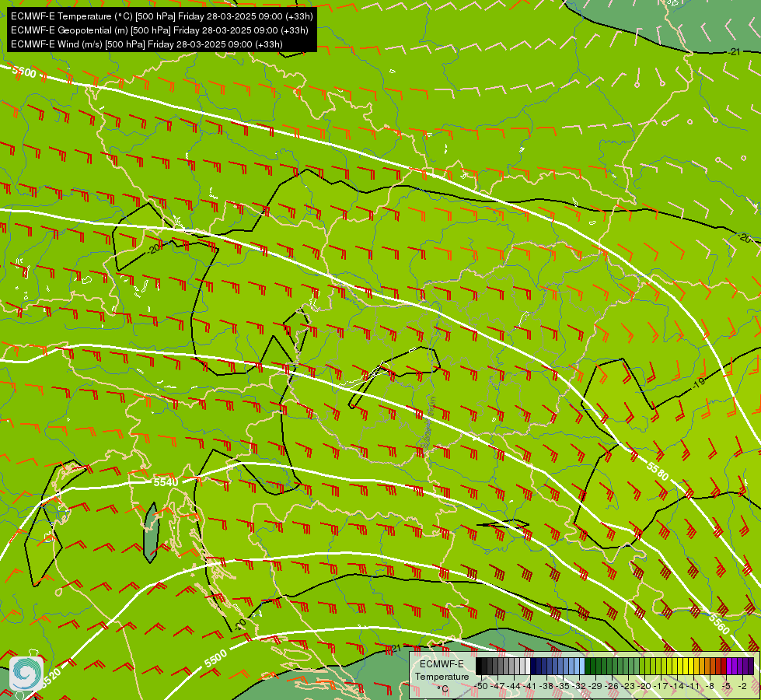Image resolution: width=761 pixels, height=700 pixels.
Task: Click the legend tick label -44
Action: 514,686
